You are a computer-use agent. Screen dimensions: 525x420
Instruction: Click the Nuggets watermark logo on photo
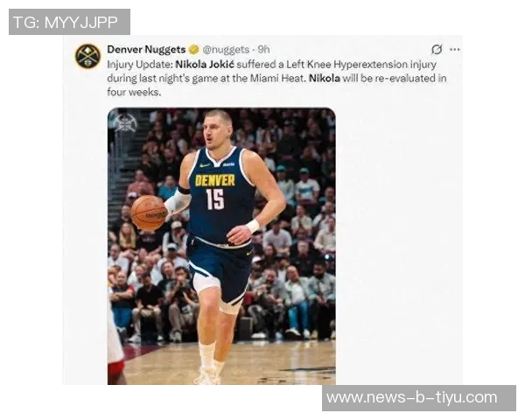coord(124,122)
